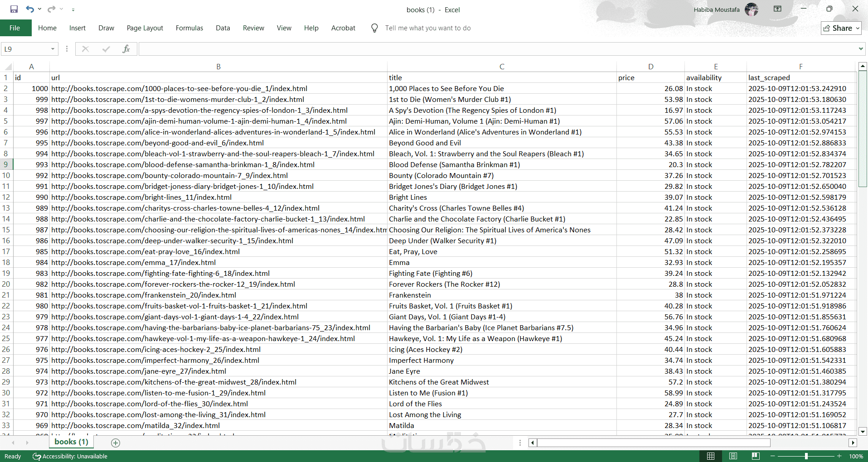Open the Undo history dropdown arrow
868x462 pixels.
[x=40, y=9]
